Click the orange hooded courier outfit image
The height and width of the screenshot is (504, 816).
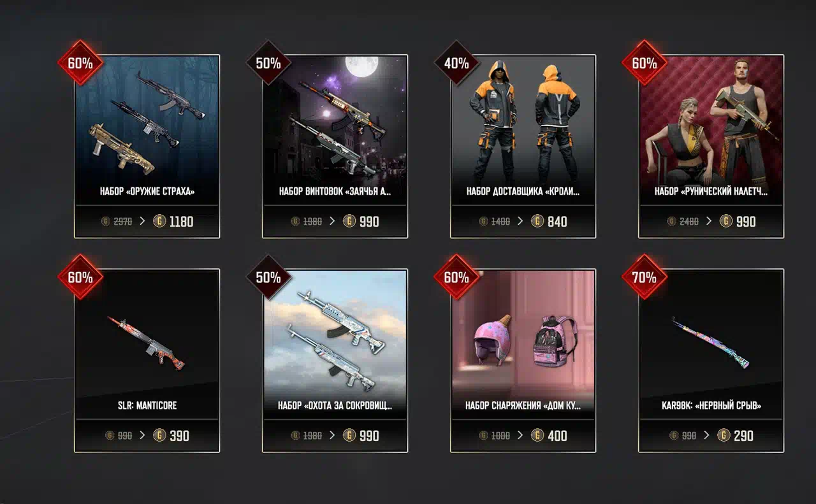tap(523, 120)
